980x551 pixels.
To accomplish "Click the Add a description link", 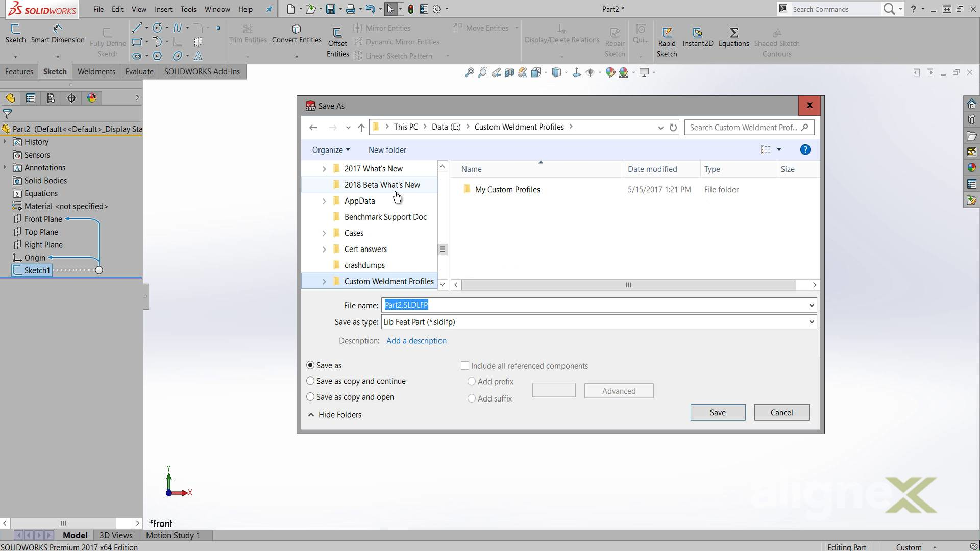I will (416, 340).
